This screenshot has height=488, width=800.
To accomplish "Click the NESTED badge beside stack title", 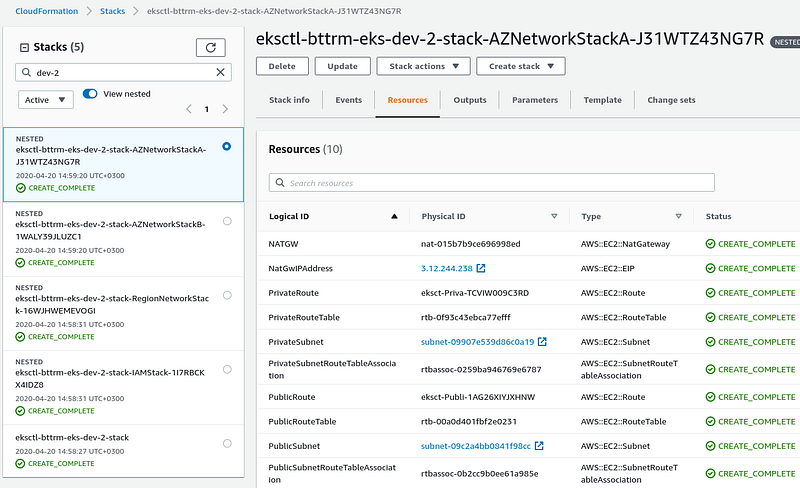I will point(785,42).
